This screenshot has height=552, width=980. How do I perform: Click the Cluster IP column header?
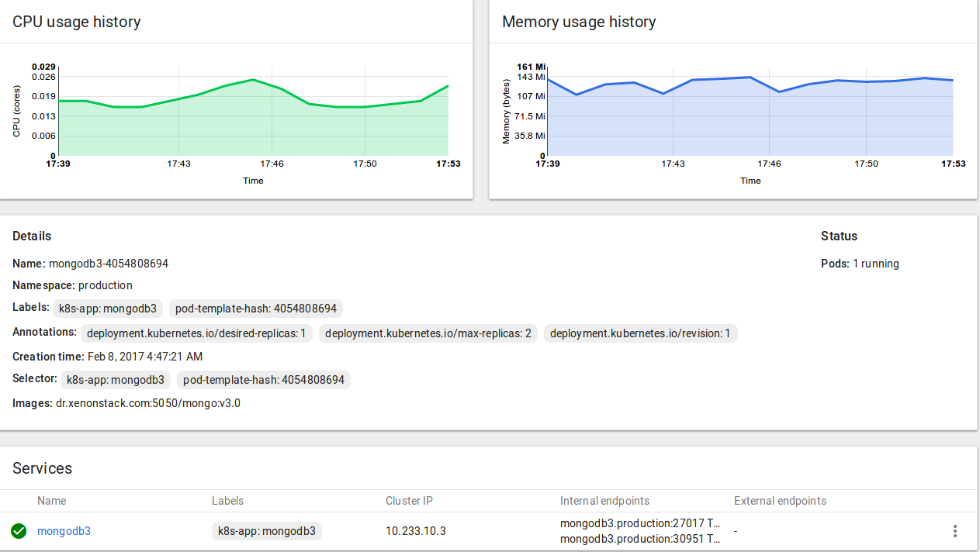coord(409,501)
